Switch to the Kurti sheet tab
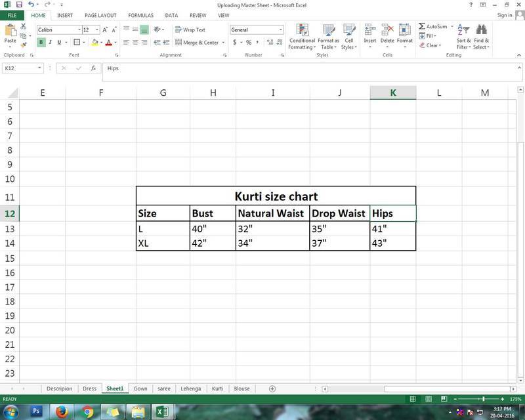 pyautogui.click(x=217, y=388)
